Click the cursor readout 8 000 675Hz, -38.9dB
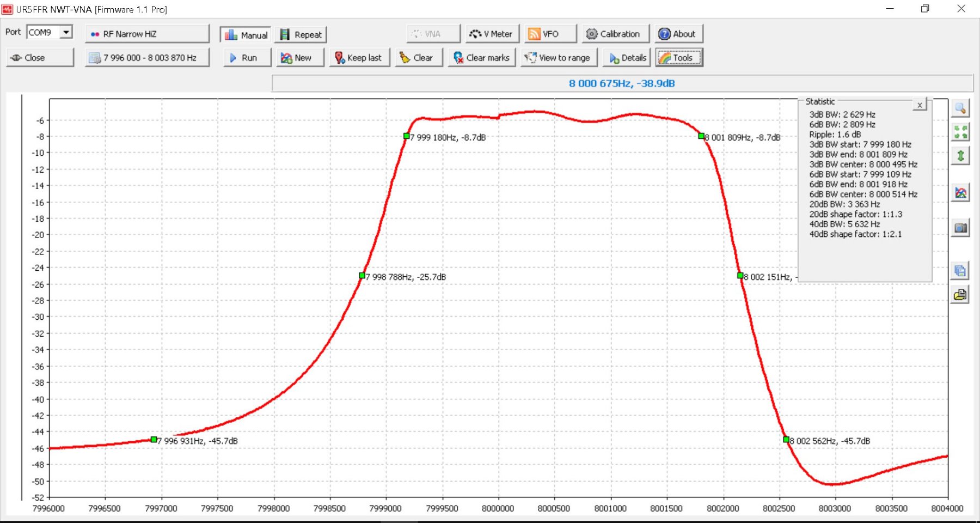 622,83
